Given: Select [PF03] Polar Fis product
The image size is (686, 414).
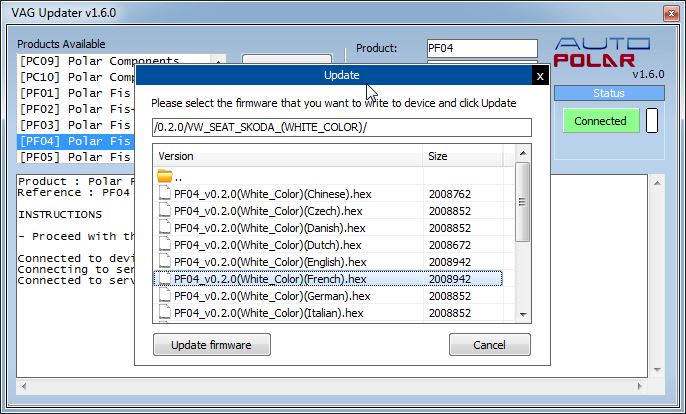Looking at the screenshot, I should [75, 125].
